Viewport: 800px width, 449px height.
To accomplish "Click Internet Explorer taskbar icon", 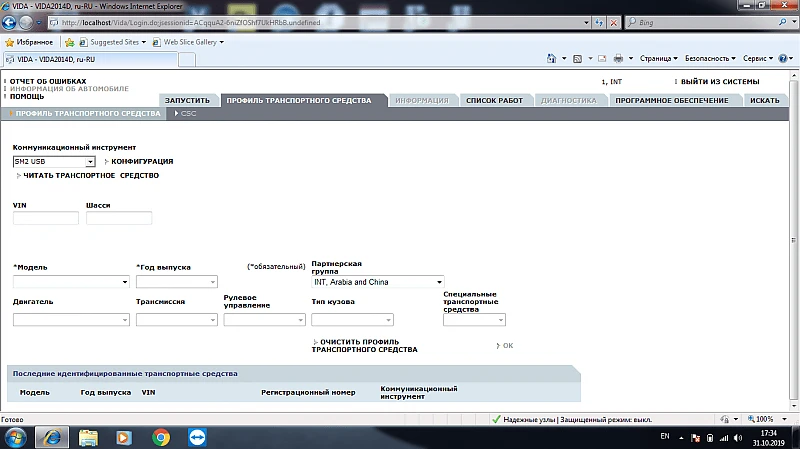I will click(x=52, y=438).
